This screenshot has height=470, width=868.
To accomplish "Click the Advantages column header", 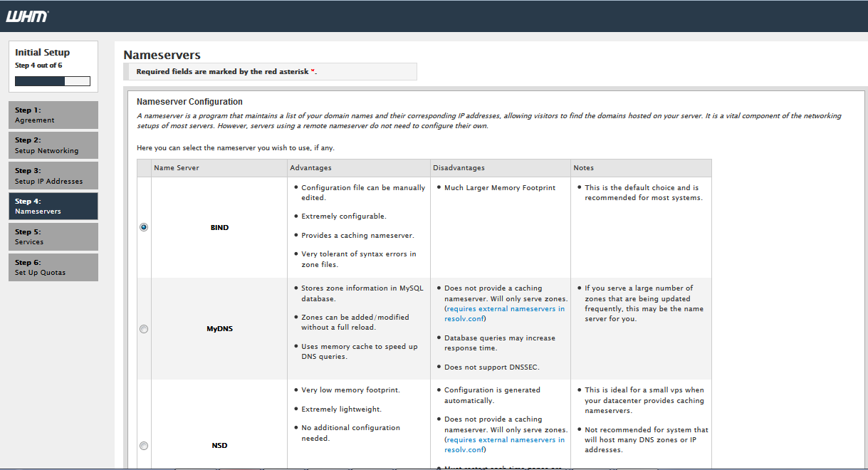I will coord(359,168).
